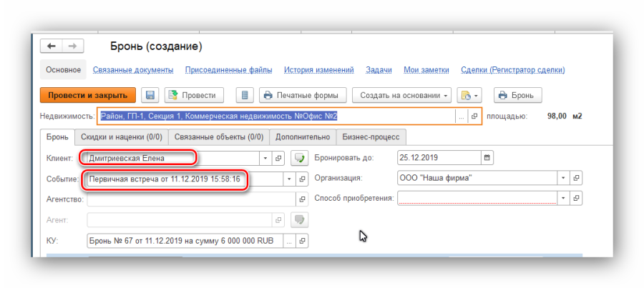Click the open icon next to КУ field

tap(300, 241)
